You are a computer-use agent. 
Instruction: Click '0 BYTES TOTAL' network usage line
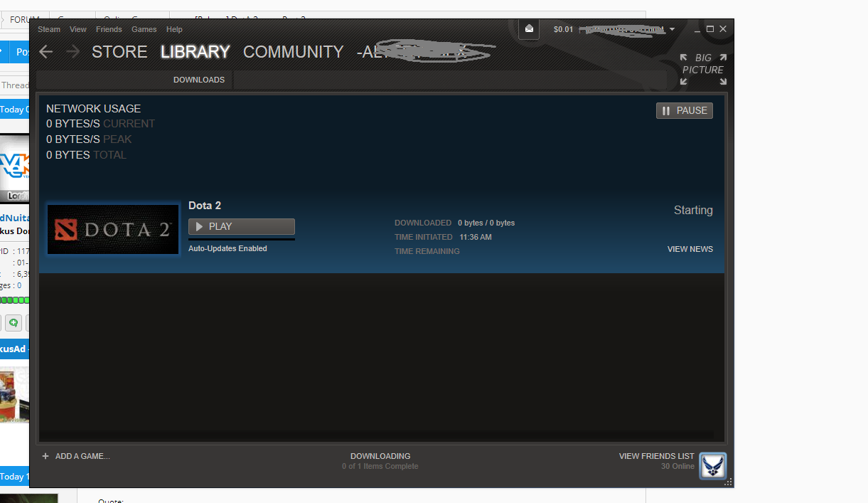point(86,155)
